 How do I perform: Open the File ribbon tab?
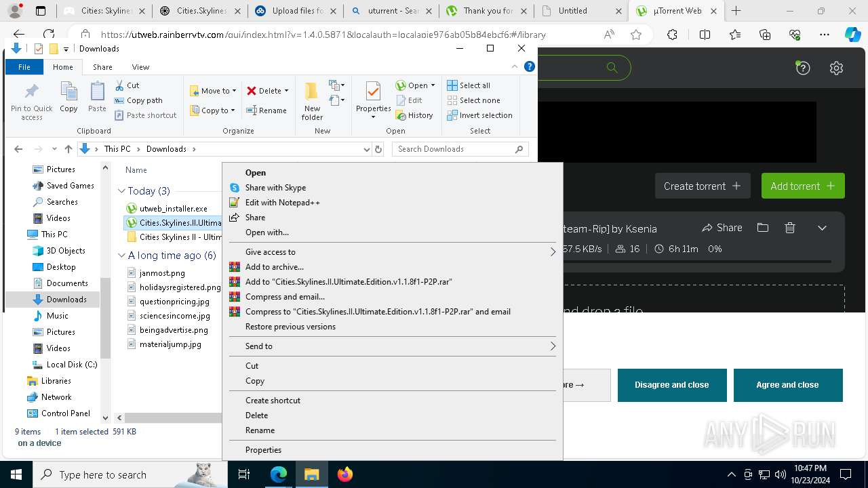[24, 67]
